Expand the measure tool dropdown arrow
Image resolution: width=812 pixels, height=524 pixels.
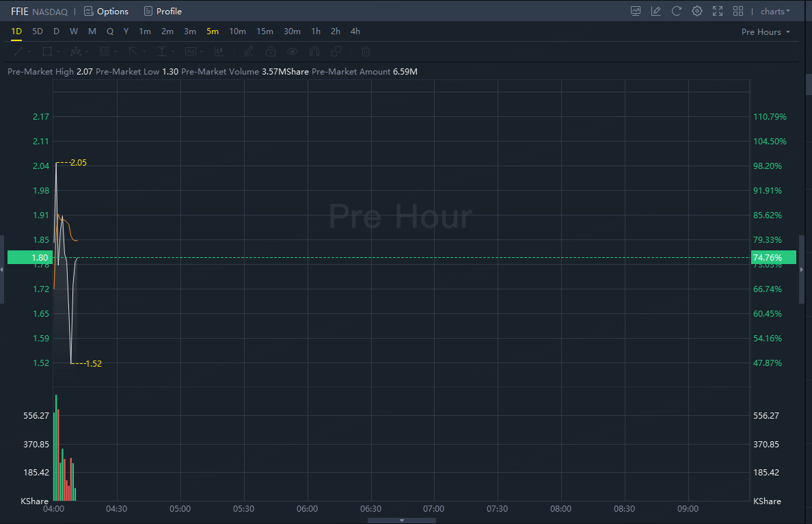[174, 52]
